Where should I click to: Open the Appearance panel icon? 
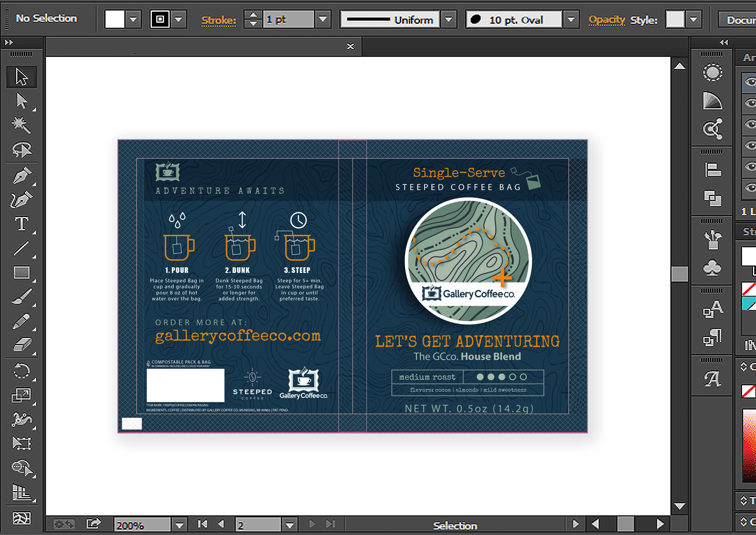point(713,73)
